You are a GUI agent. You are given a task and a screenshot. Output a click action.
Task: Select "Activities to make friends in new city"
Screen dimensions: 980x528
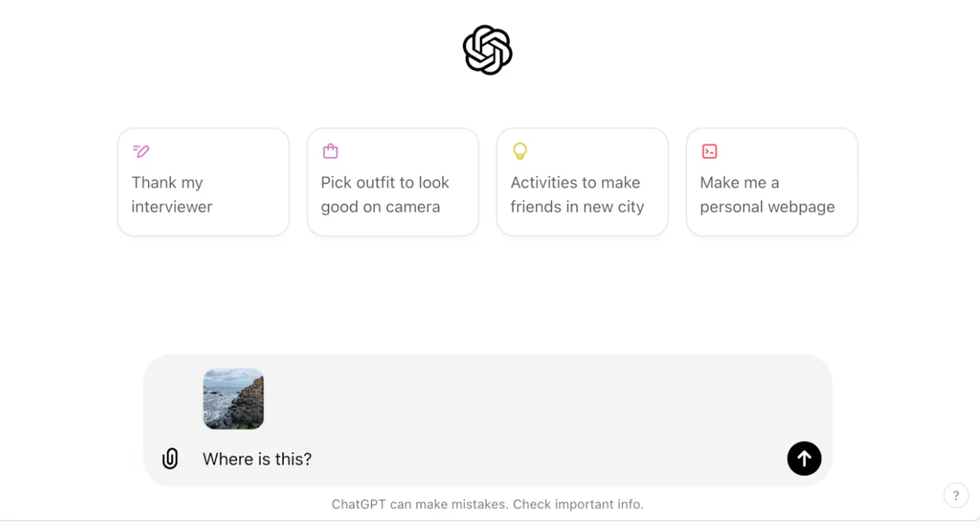[577, 195]
